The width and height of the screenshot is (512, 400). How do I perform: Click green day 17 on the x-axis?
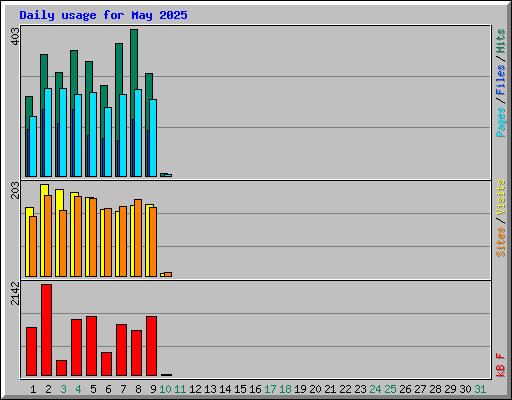click(270, 389)
